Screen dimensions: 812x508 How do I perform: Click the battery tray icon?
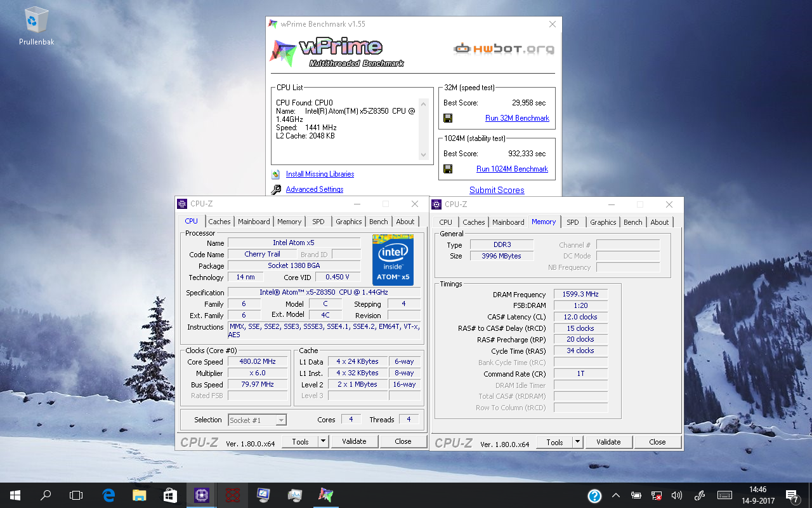click(x=636, y=495)
